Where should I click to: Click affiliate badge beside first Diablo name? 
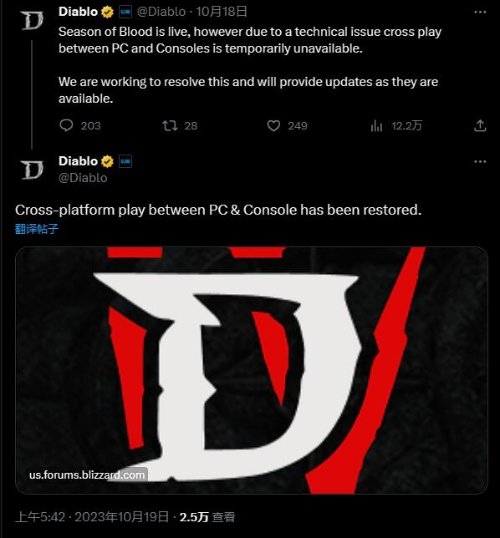125,12
